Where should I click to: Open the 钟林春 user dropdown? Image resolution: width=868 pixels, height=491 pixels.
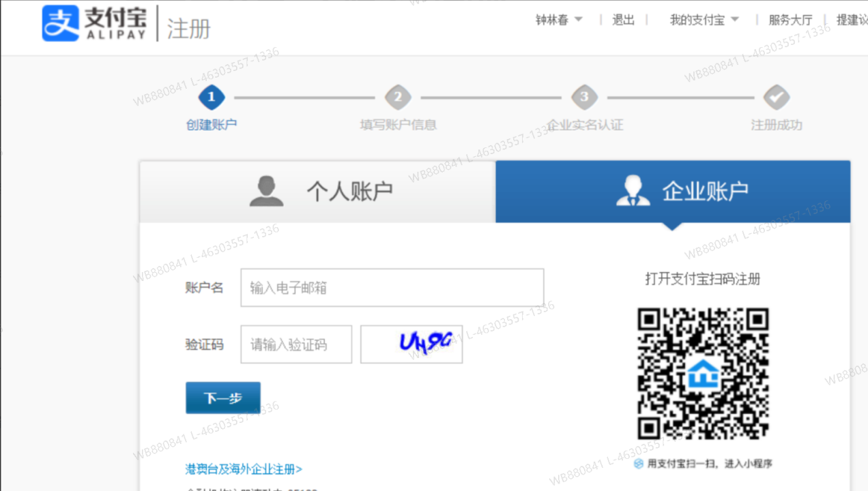click(559, 20)
